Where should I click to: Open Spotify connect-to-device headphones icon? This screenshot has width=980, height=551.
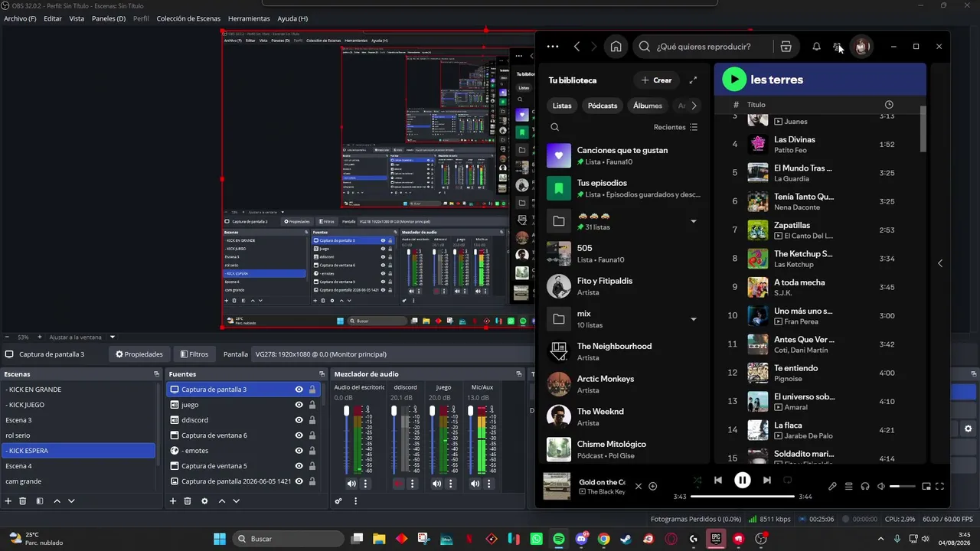(864, 486)
